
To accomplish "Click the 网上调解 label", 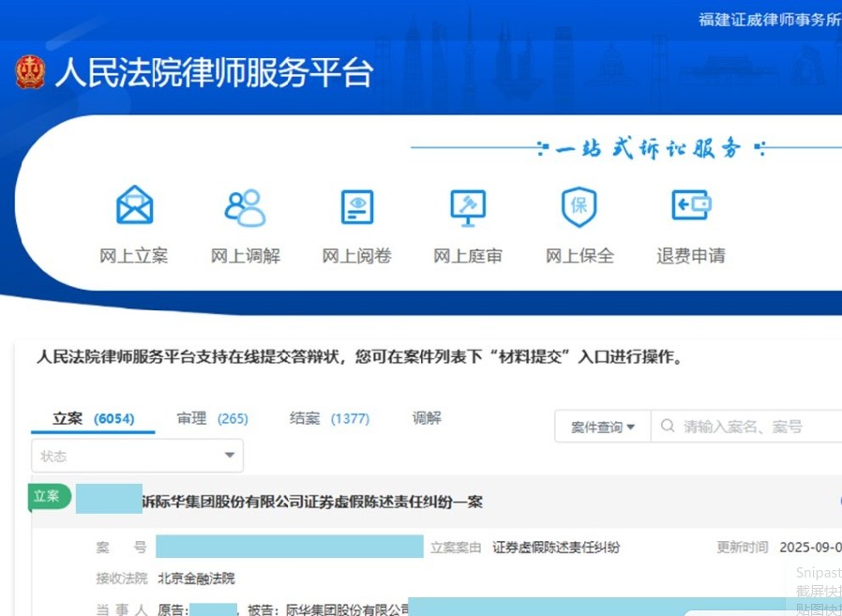I will pos(246,256).
